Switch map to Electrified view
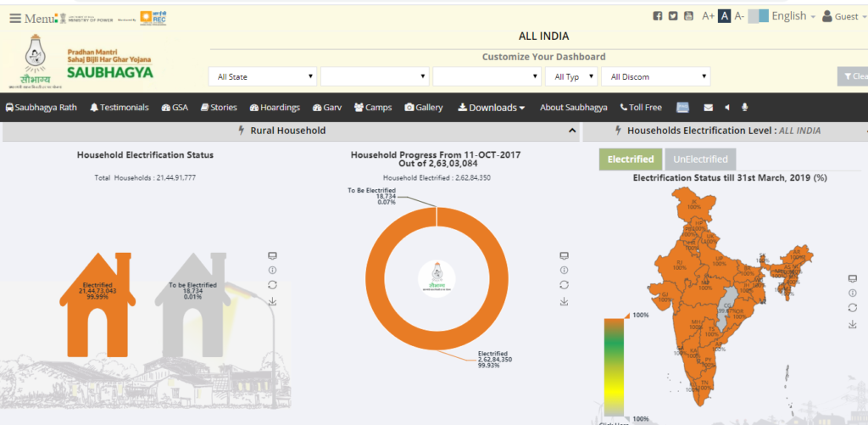 point(631,159)
